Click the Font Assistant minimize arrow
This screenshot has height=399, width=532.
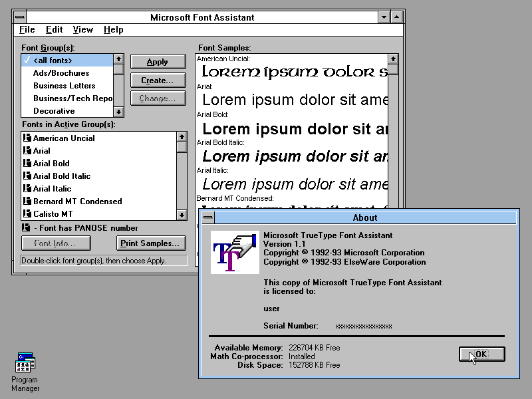tap(384, 17)
